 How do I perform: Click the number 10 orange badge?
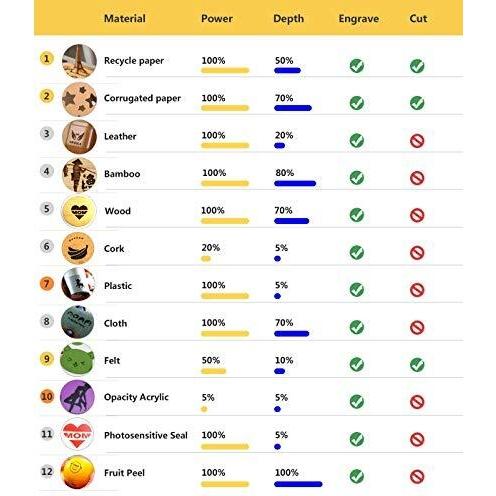click(47, 396)
